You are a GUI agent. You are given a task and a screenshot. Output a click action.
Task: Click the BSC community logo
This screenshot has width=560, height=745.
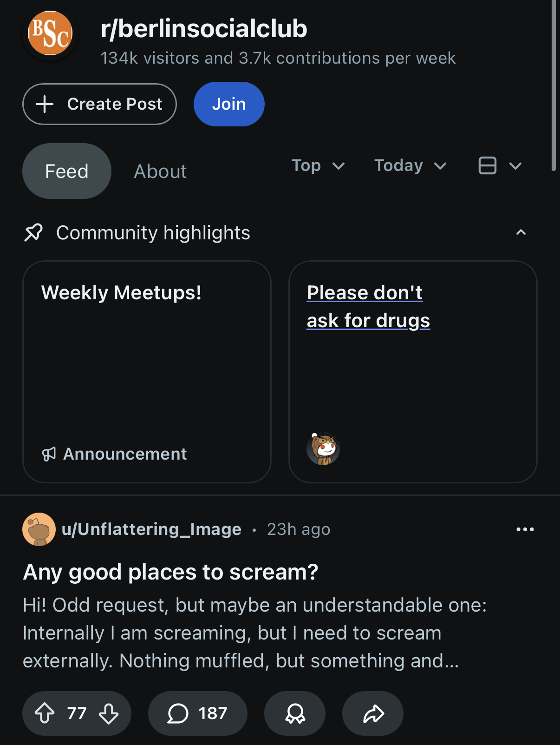click(x=50, y=33)
